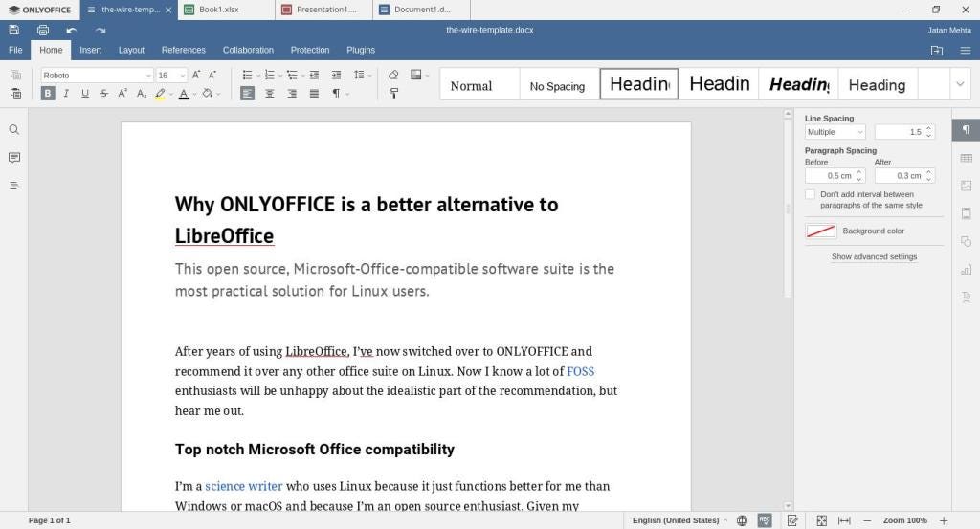Toggle Strikethrough formatting
This screenshot has height=529, width=980.
[103, 94]
